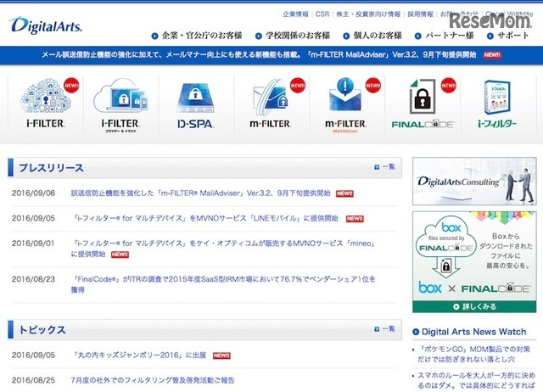Open the D-SPA product icon

click(195, 105)
